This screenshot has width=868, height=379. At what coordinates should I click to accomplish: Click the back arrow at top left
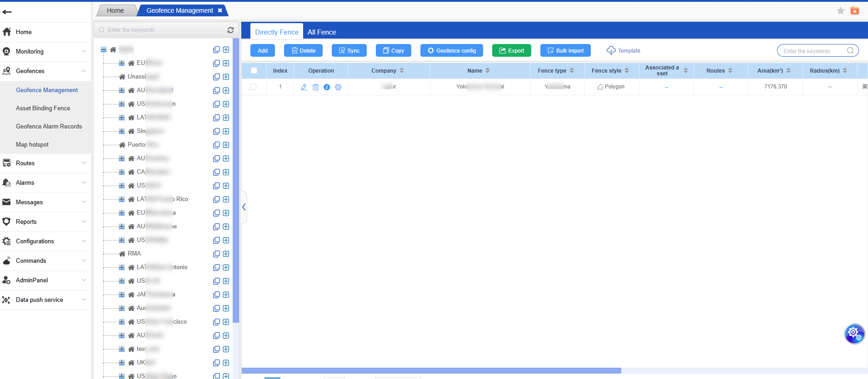(7, 12)
